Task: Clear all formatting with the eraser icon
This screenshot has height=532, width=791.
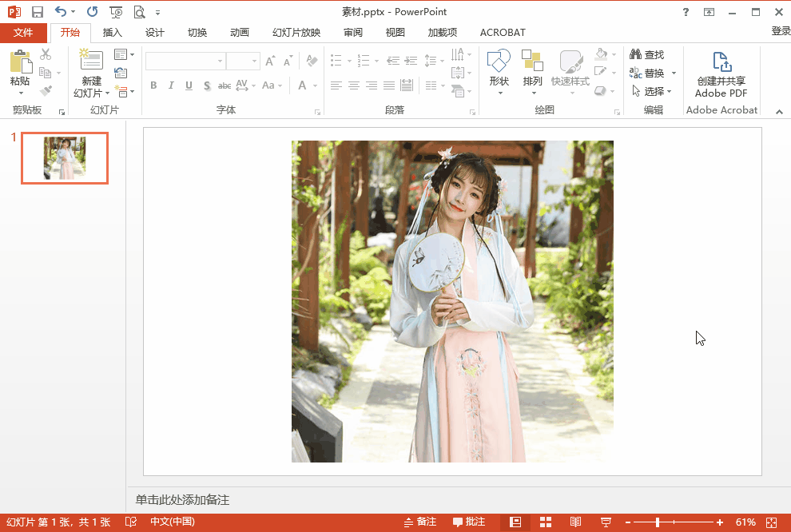Action: pyautogui.click(x=312, y=61)
